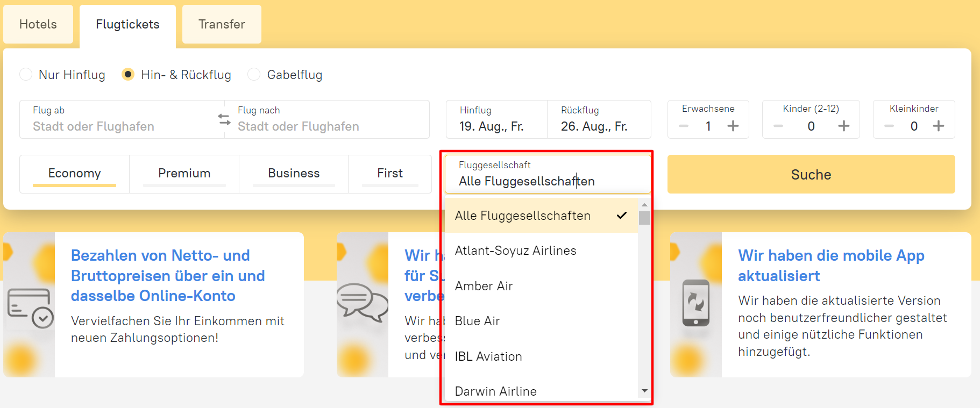This screenshot has height=408, width=980.
Task: Pick Blue Air from the airline list
Action: (478, 321)
